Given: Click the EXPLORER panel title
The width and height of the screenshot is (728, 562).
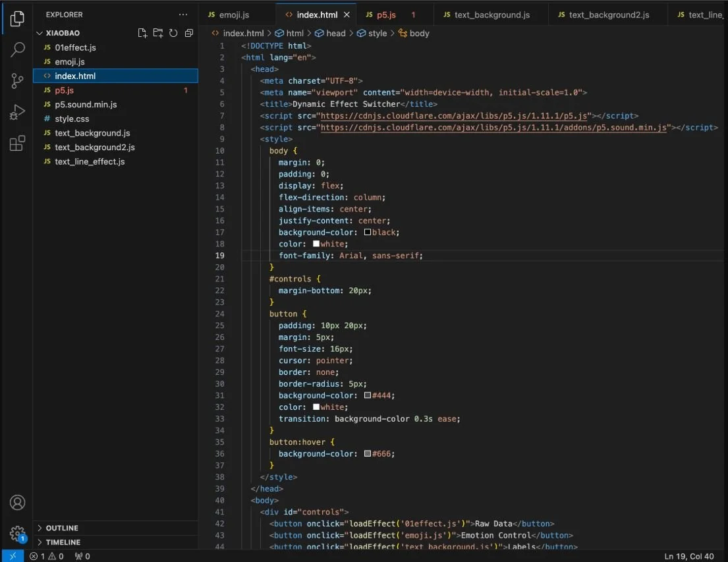Looking at the screenshot, I should 64,15.
